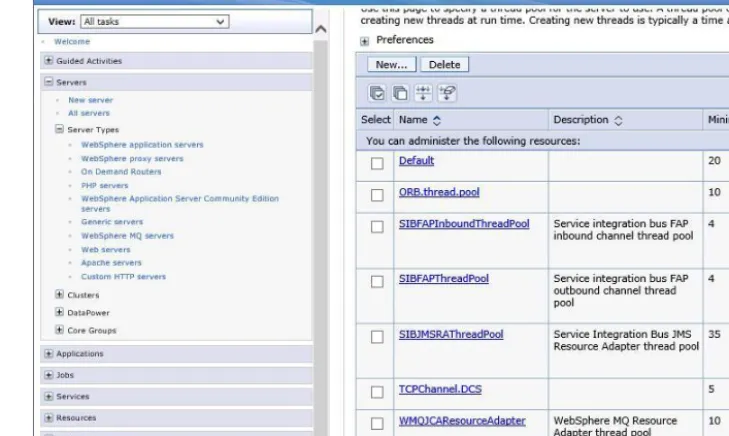Open the WMQJCAResourceAdapter link
Screen dimensions: 729x436
pyautogui.click(x=462, y=421)
